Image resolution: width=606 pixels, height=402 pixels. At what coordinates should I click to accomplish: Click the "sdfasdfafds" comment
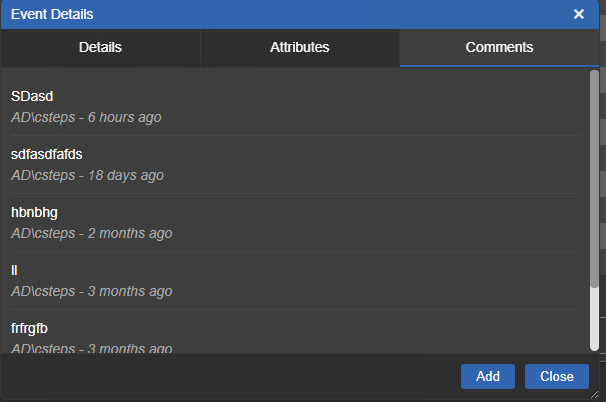[x=46, y=154]
